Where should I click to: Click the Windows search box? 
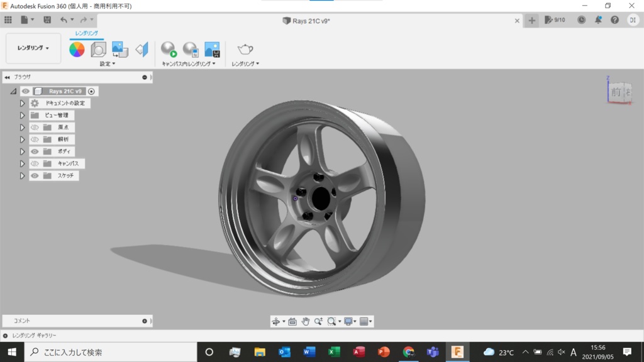point(111,352)
